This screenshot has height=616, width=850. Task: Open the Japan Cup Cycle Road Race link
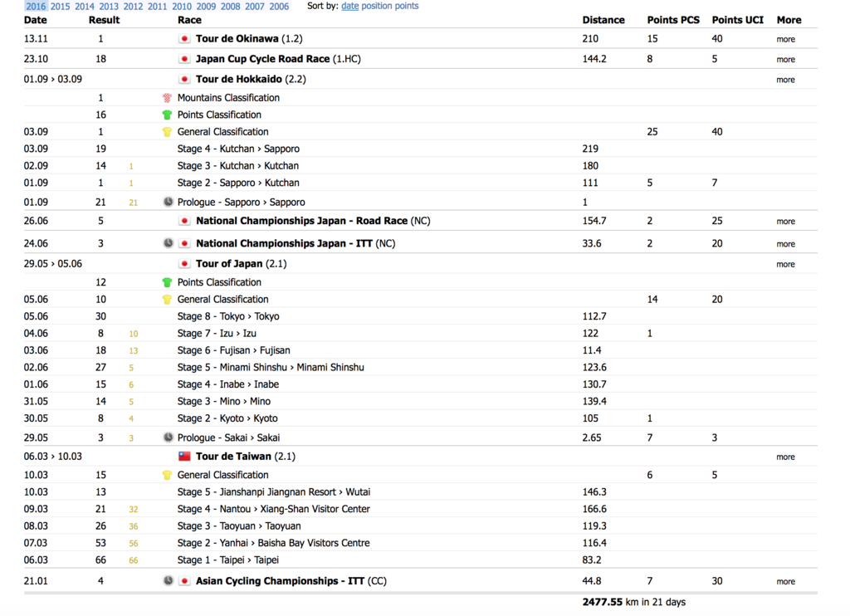coord(262,59)
